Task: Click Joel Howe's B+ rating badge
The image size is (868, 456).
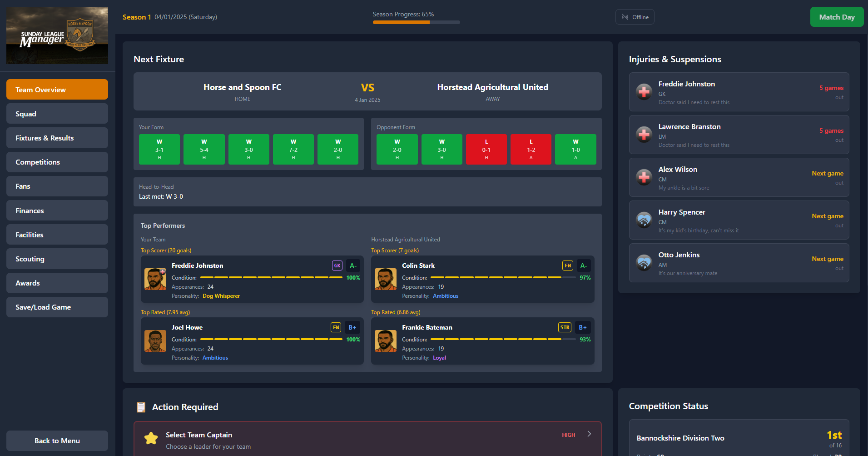Action: click(352, 327)
